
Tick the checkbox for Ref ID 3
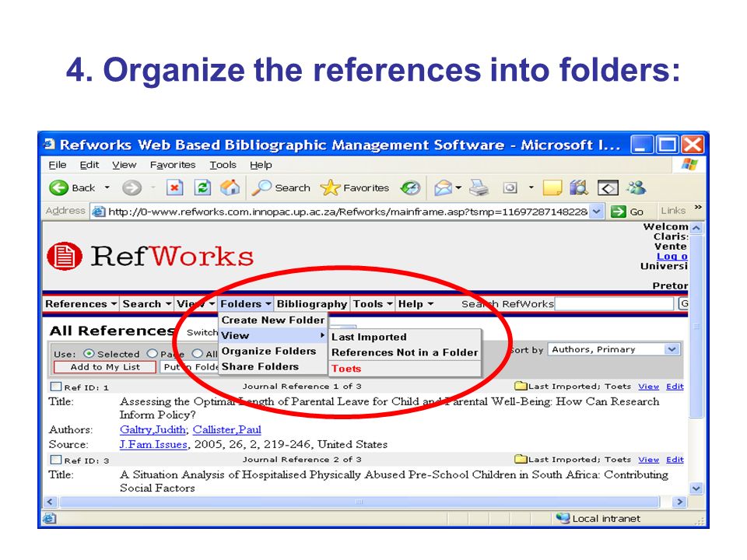(56, 460)
